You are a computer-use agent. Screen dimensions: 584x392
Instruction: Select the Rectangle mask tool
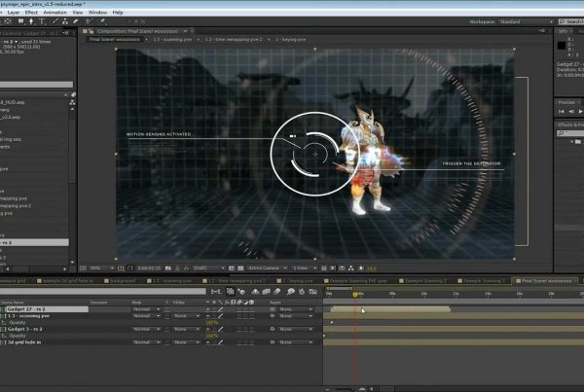click(20, 21)
